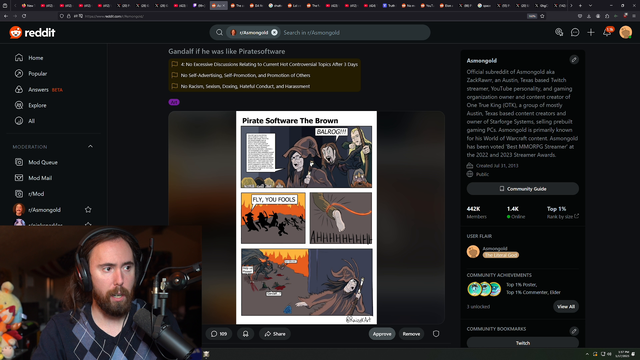The width and height of the screenshot is (640, 360).
Task: Open post title Gandalf if he was like Piratesoftware
Action: [x=227, y=51]
